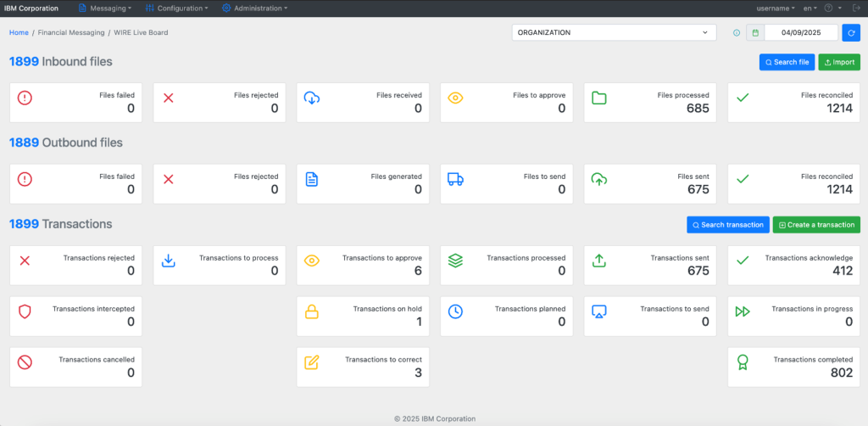Click the date field 04/09/2025
The height and width of the screenshot is (426, 868).
pos(801,33)
